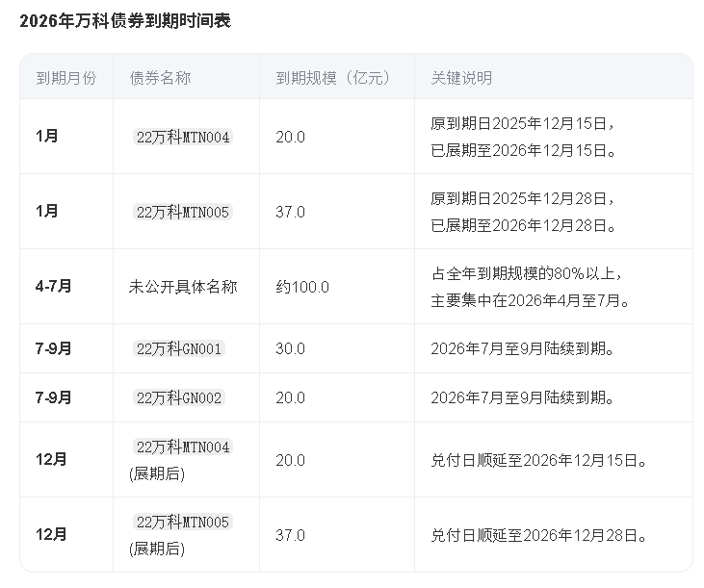704x588 pixels.
Task: Select 12月 in the MTN005 展期后 row
Action: point(51,534)
